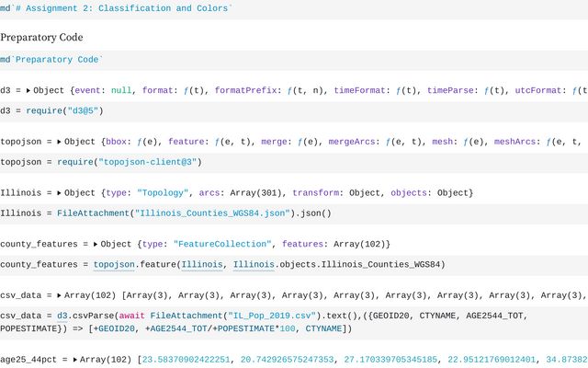The height and width of the screenshot is (368, 588).
Task: Click the d3 = require("d3@5") code cell
Action: (x=294, y=111)
